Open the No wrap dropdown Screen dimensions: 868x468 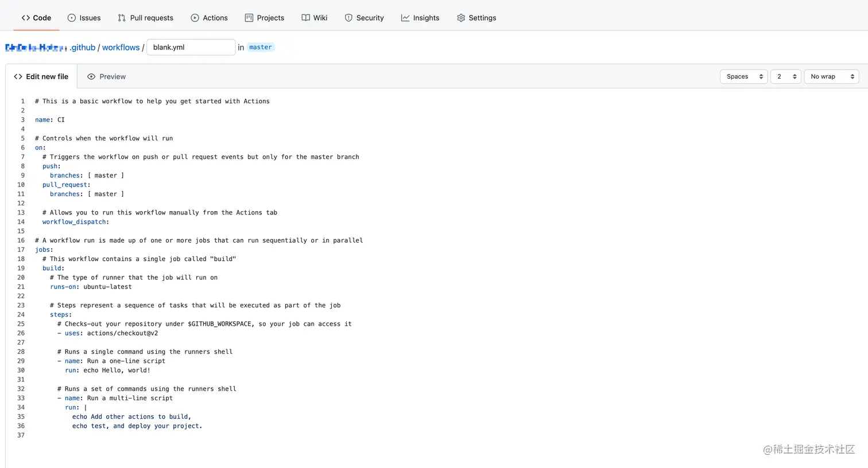(x=832, y=76)
